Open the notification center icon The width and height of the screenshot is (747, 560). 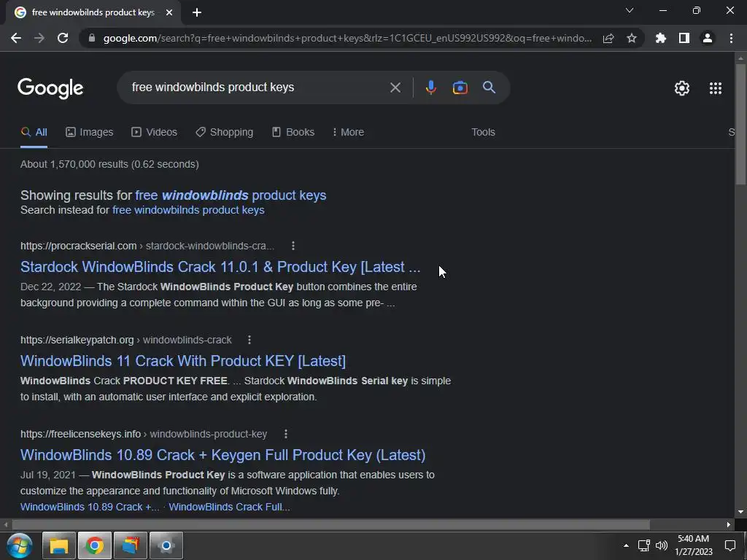click(730, 545)
